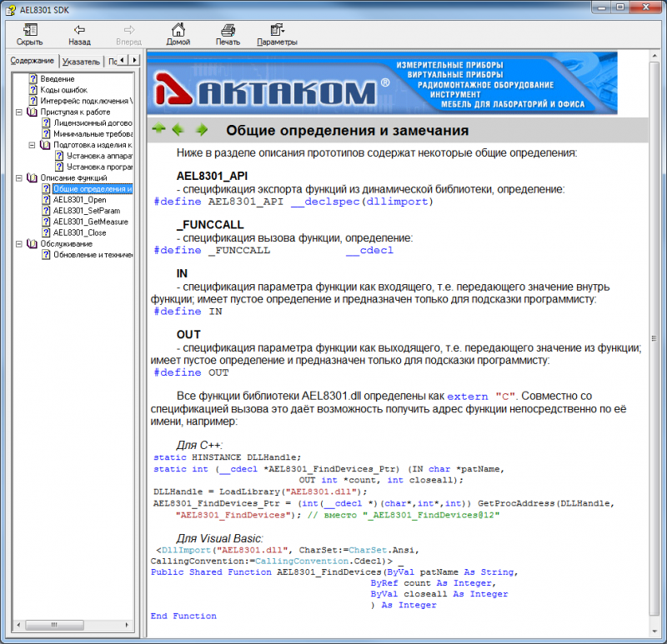667x644 pixels.
Task: Print the topic with the Печать icon
Action: [228, 30]
